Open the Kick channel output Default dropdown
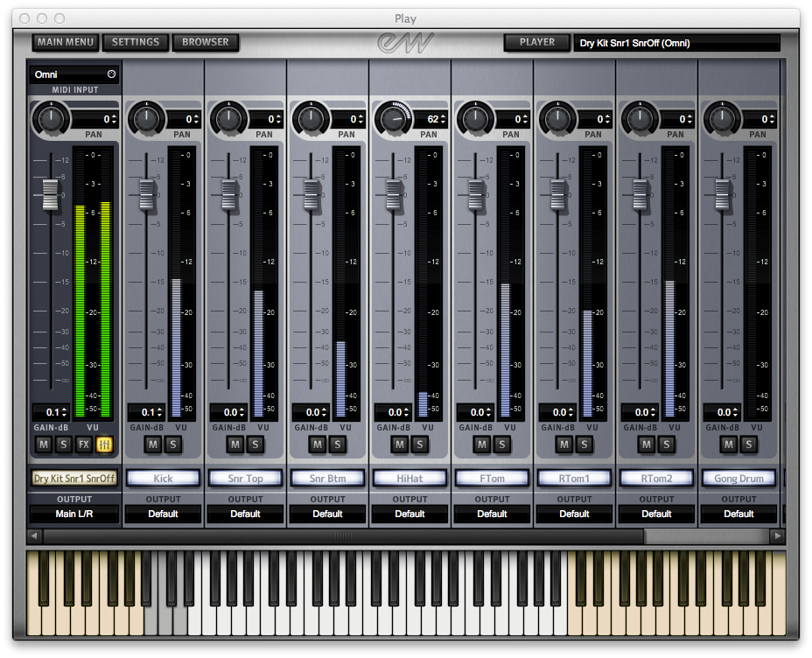 click(163, 514)
